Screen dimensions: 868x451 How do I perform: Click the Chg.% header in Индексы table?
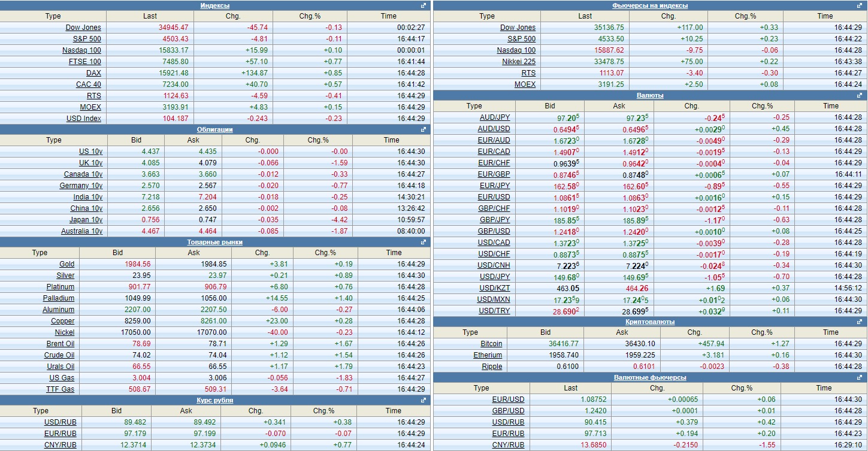pyautogui.click(x=310, y=16)
